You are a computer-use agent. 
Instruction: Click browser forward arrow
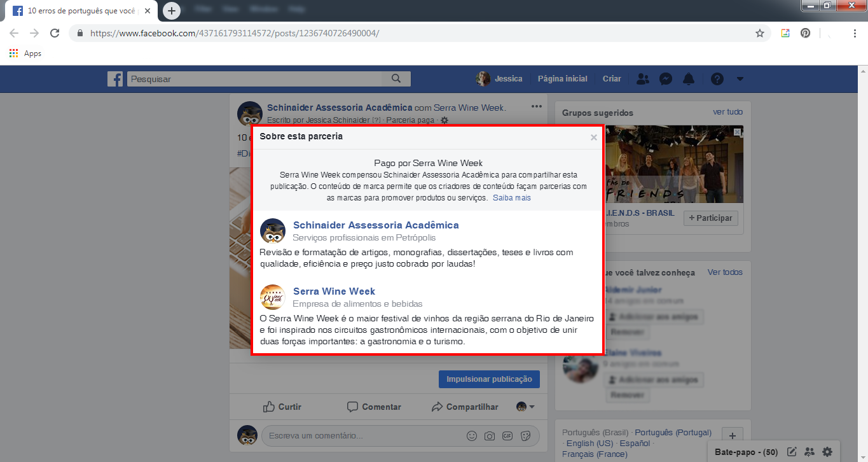(34, 33)
